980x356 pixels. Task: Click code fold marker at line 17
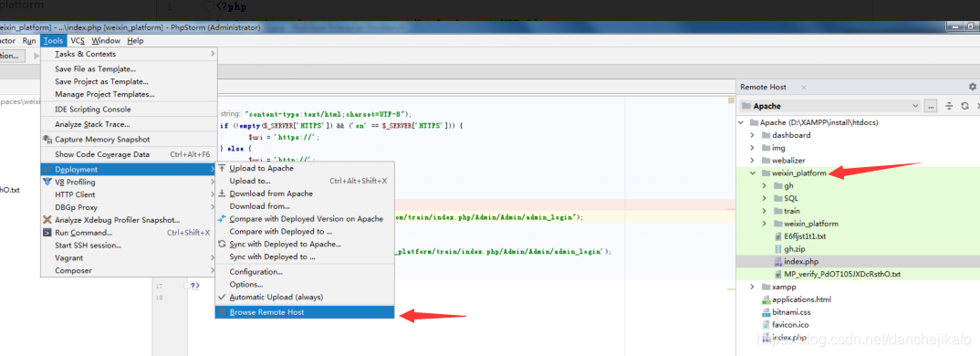[186, 286]
